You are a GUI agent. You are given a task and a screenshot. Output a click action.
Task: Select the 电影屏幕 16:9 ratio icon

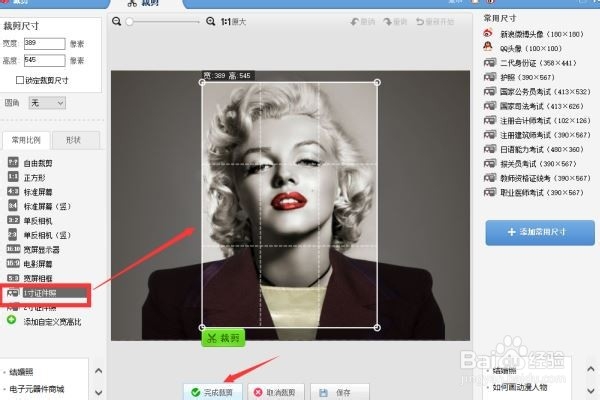point(13,263)
